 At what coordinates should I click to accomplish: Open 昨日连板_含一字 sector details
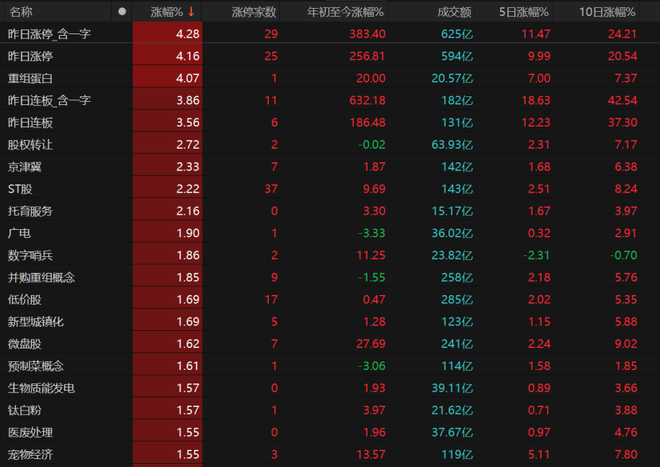coord(47,100)
